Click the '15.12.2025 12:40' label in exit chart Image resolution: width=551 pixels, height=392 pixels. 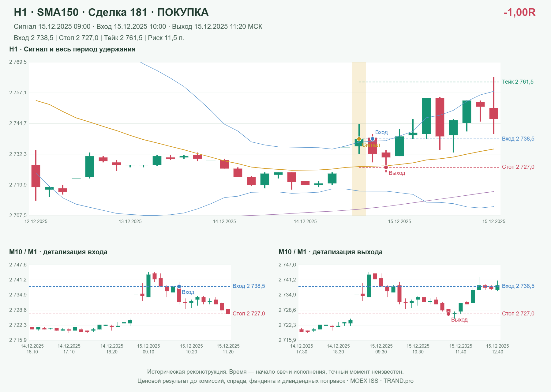(497, 349)
